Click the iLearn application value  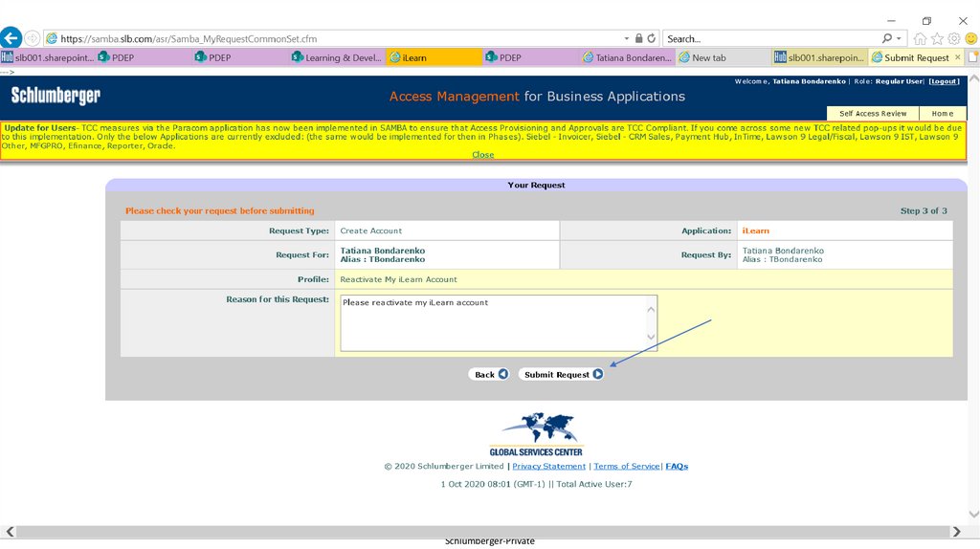(756, 231)
